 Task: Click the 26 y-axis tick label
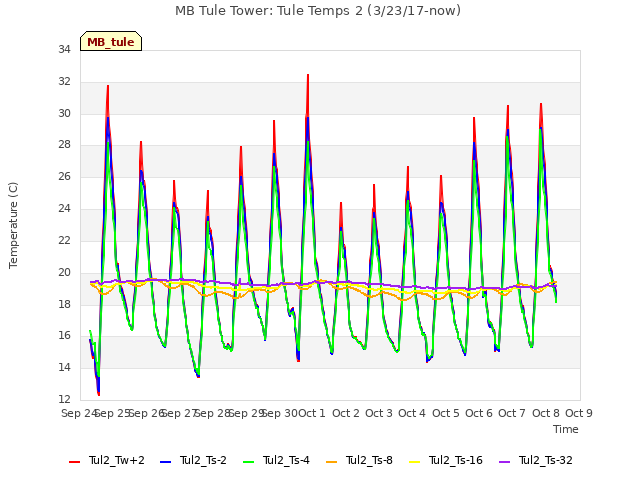64,177
